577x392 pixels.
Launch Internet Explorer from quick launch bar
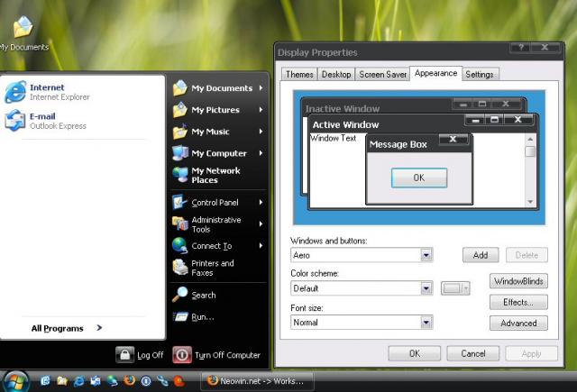tap(78, 381)
